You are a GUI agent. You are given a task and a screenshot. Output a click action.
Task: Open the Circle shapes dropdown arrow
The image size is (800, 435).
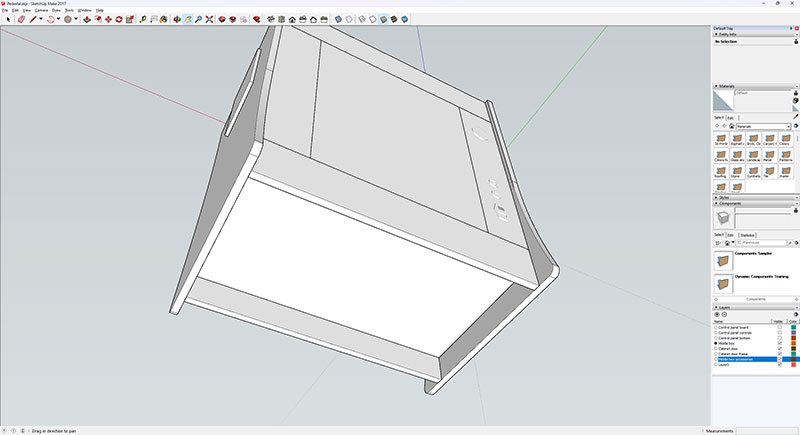pos(76,19)
